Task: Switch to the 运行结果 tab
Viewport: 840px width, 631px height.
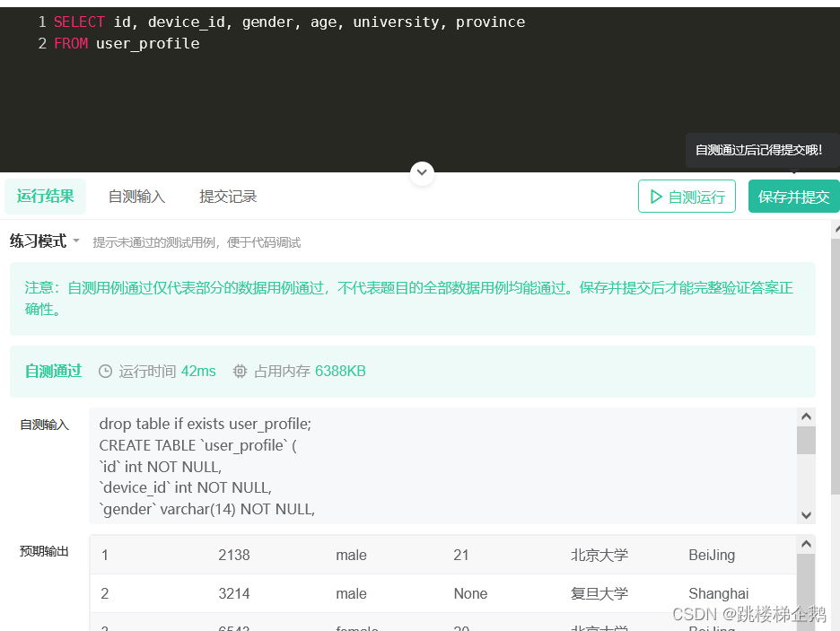Action: (45, 197)
